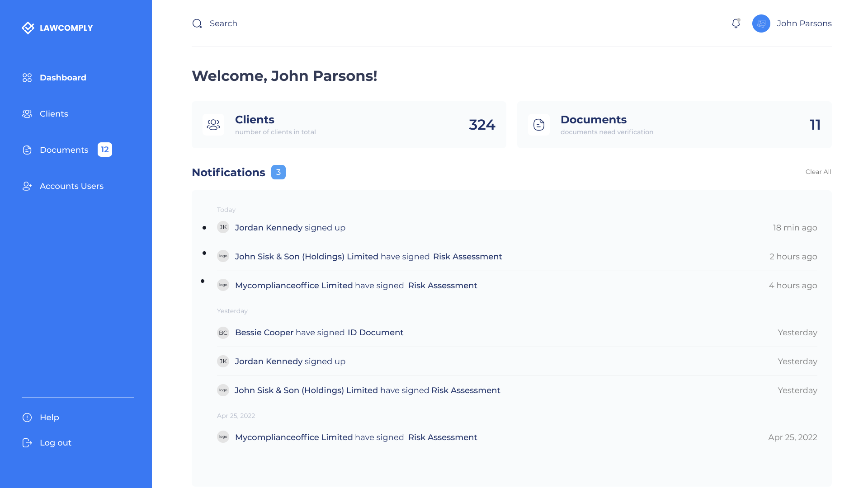868x488 pixels.
Task: Click the Notifications count badge 3
Action: click(x=278, y=172)
